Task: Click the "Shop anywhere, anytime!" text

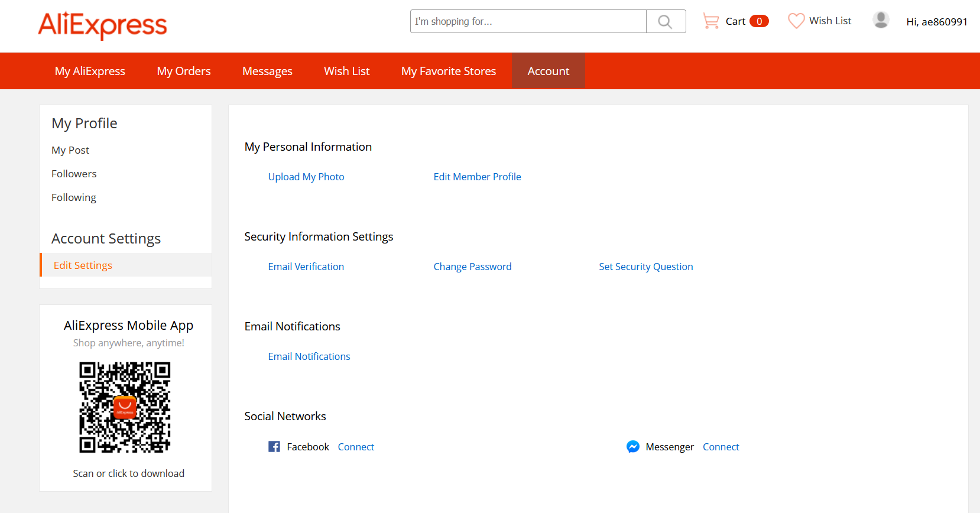Action: 129,343
